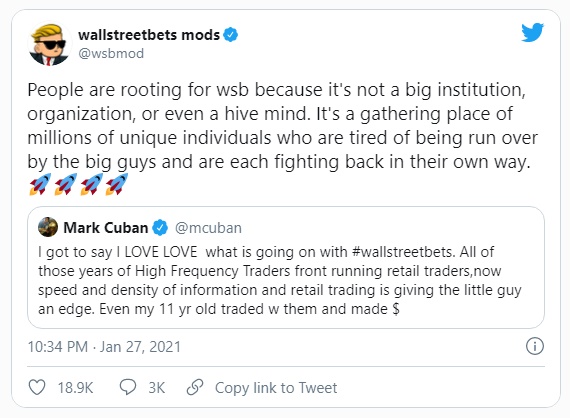The height and width of the screenshot is (418, 570).
Task: Open the tweet info circle icon
Action: (x=535, y=346)
